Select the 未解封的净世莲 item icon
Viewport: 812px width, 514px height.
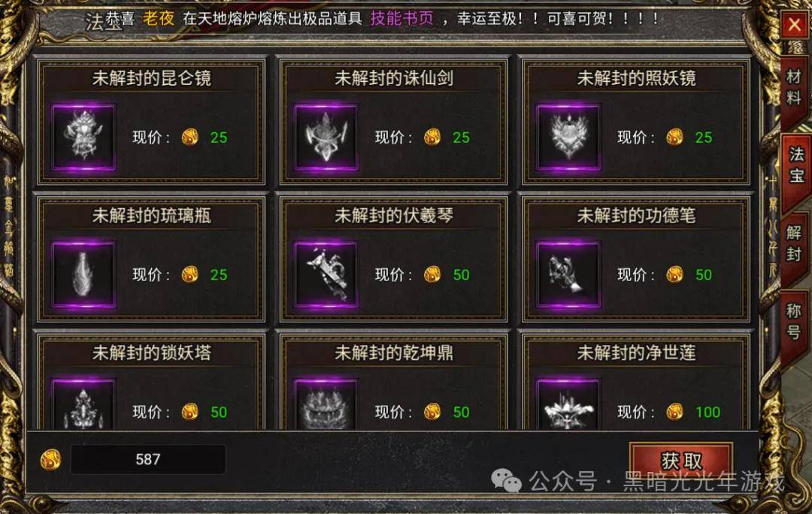click(568, 404)
